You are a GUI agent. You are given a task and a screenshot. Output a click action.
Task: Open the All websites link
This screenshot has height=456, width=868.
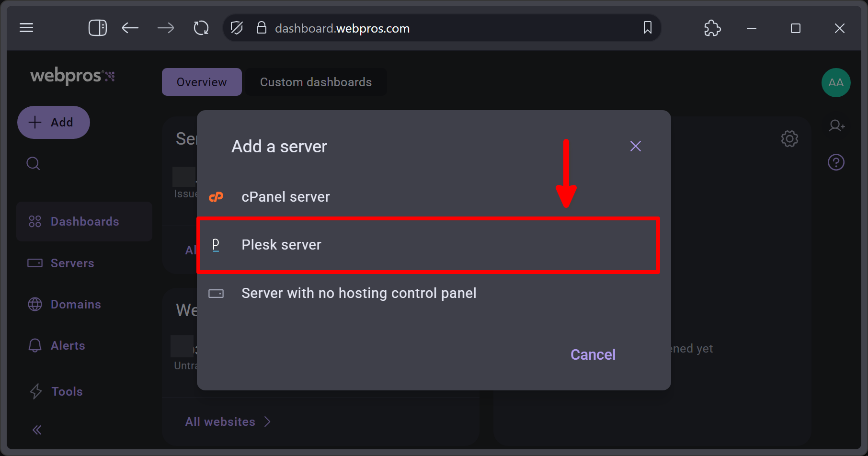(228, 422)
